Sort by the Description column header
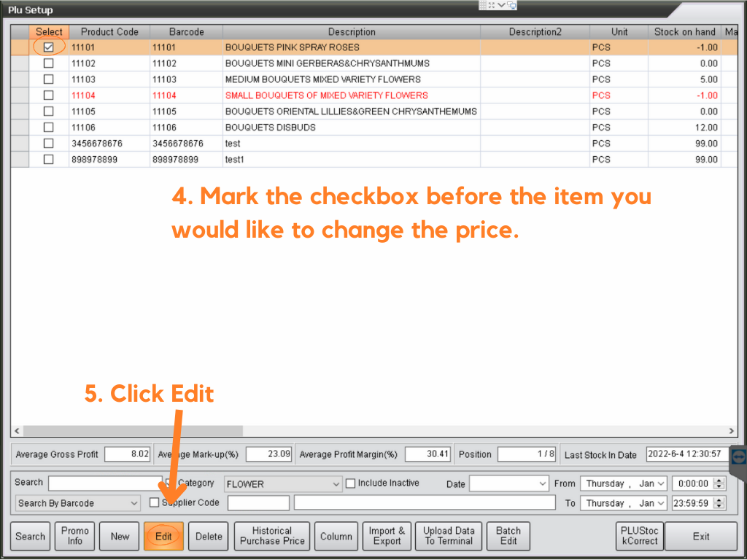 352,32
